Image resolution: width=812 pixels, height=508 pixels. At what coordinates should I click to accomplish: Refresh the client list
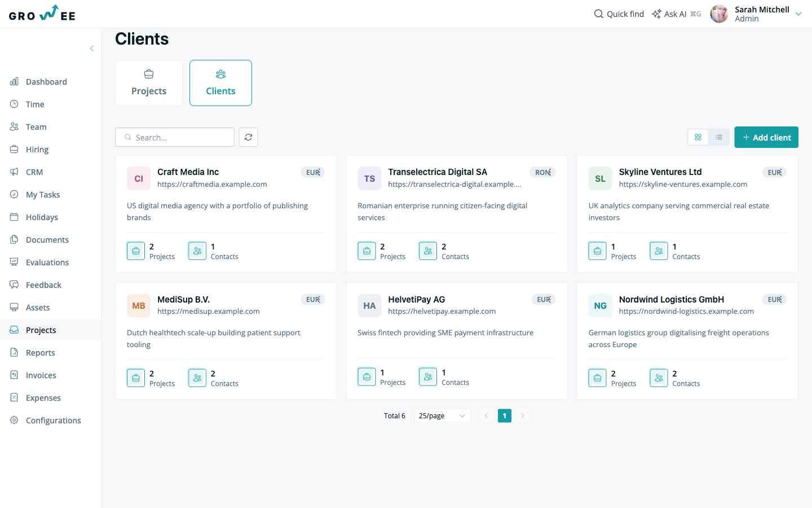click(x=248, y=137)
